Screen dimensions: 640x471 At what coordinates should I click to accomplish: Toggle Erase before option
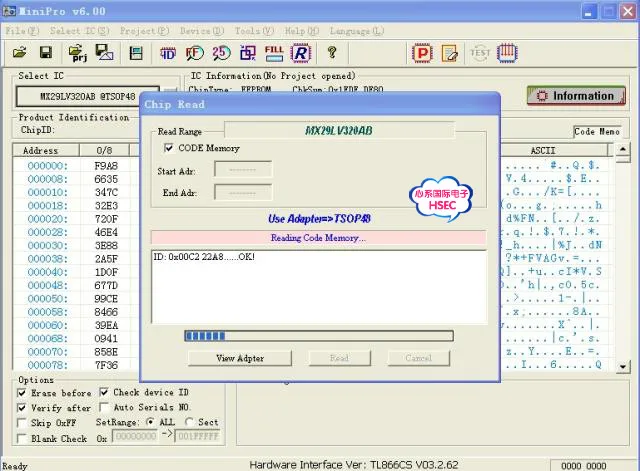click(22, 393)
